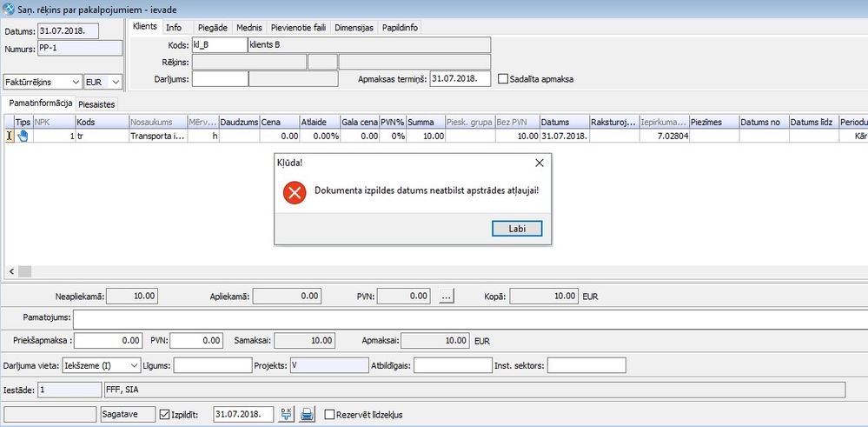
Task: Click the Apmaksai amount field
Action: point(435,341)
